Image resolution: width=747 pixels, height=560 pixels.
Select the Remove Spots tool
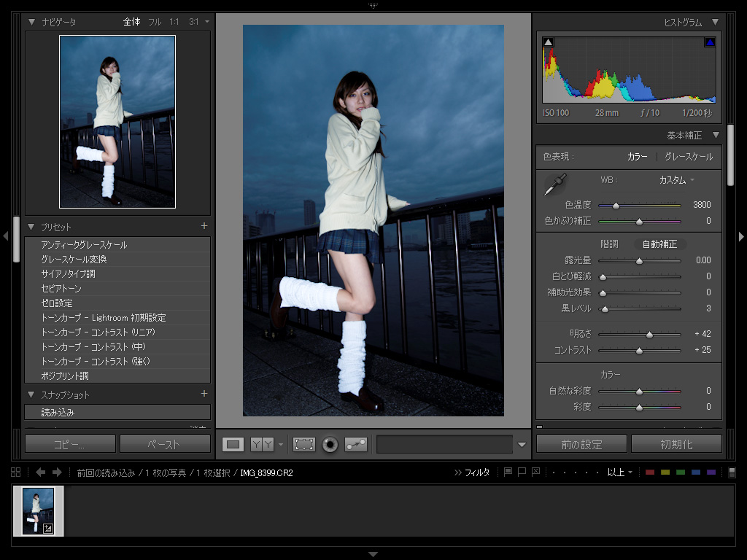tap(355, 443)
